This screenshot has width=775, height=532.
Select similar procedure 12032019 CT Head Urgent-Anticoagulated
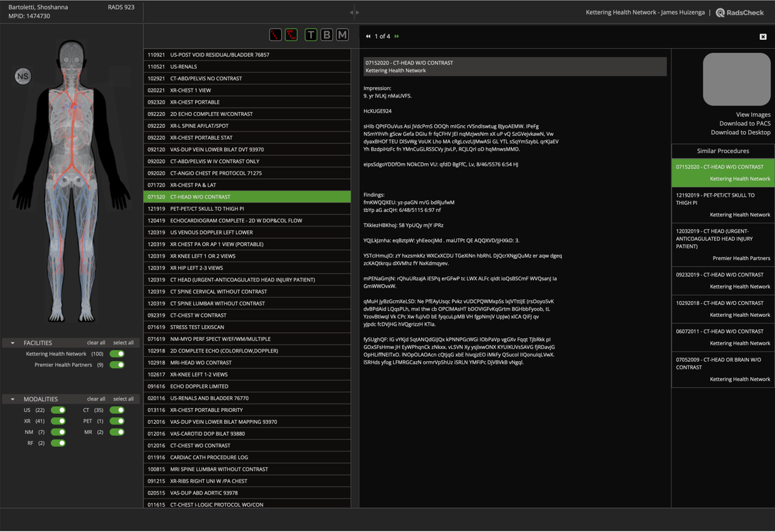click(723, 244)
